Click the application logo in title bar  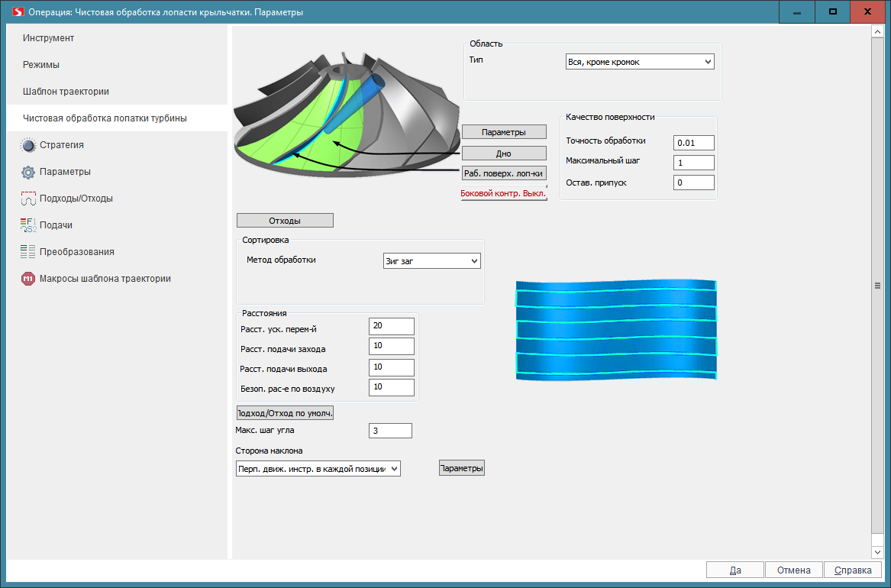click(18, 11)
